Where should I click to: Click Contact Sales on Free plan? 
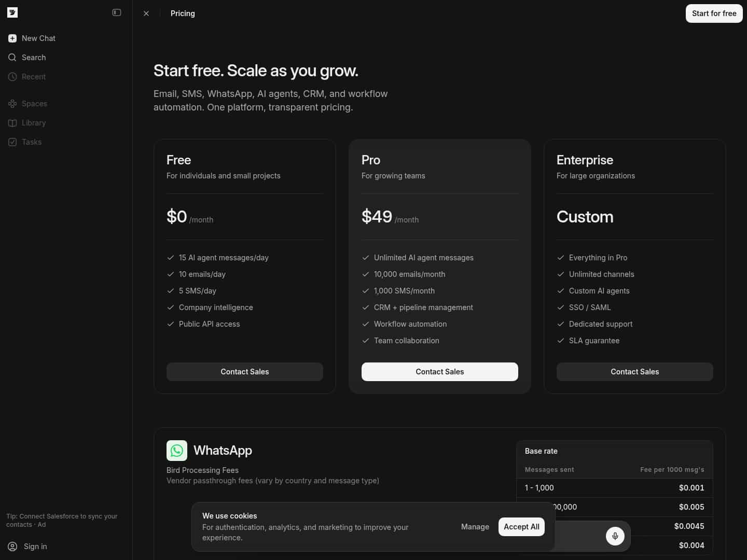point(245,372)
